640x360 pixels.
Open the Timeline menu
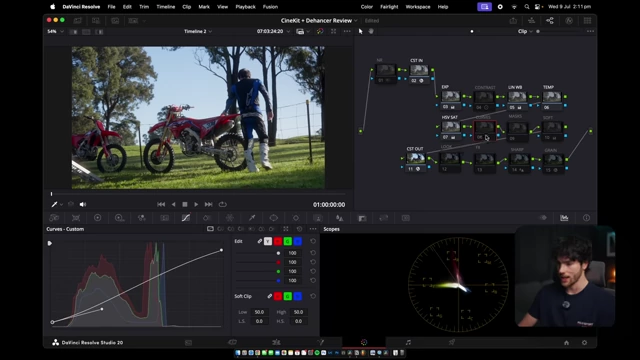click(x=166, y=7)
